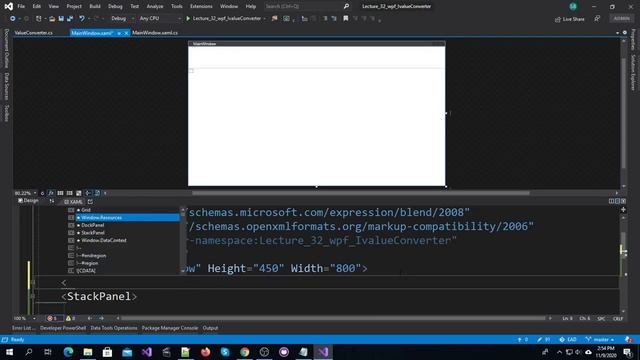This screenshot has width=640, height=360.
Task: Toggle show snap grid in designer toolbar
Action: (x=60, y=193)
